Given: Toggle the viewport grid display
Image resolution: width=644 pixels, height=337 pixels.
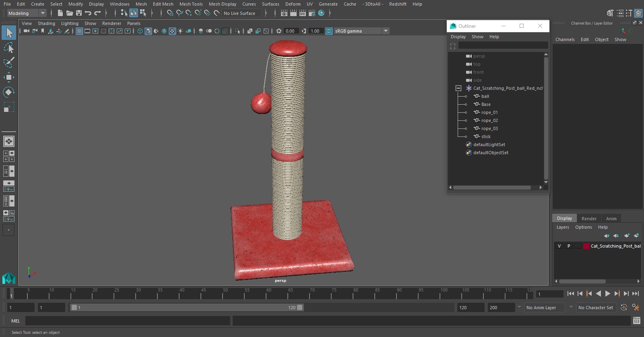Looking at the screenshot, I should (x=79, y=31).
